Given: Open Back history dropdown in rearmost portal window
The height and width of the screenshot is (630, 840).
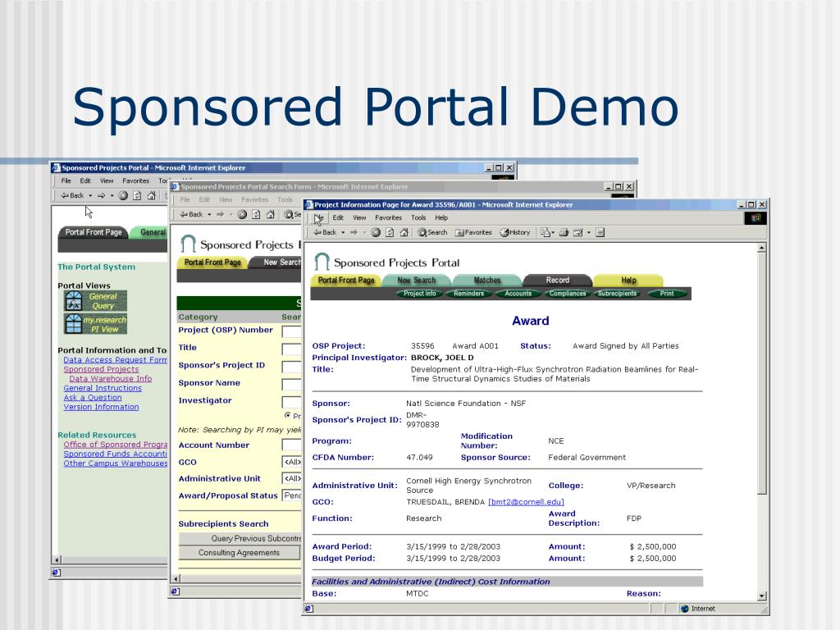Looking at the screenshot, I should tap(90, 195).
